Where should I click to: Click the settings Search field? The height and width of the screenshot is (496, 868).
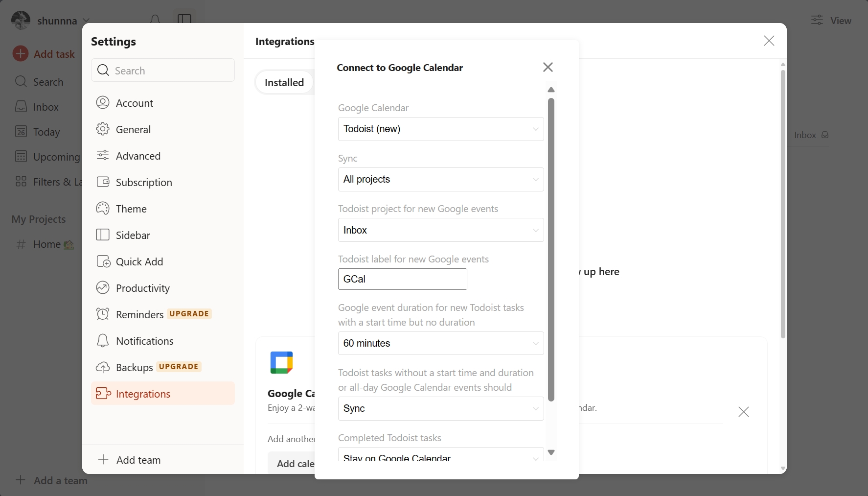point(163,70)
